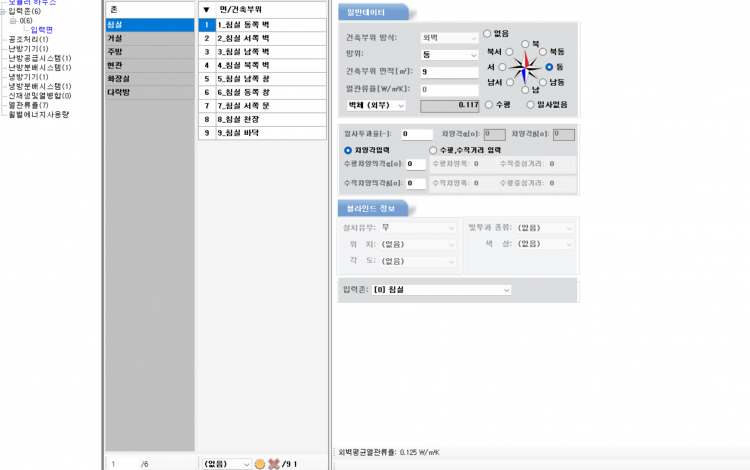Open the 건축부위 방식 dropdown
This screenshot has height=470, width=750.
[449, 38]
